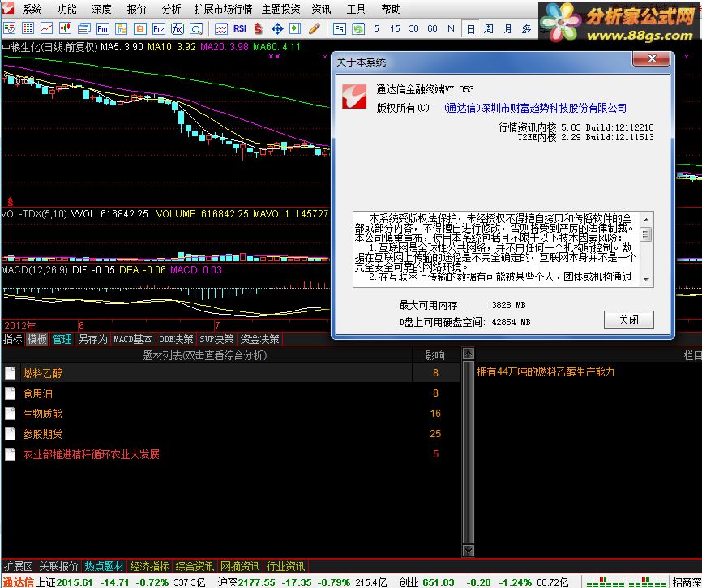Select the 模板 tab below chart

coord(37,339)
